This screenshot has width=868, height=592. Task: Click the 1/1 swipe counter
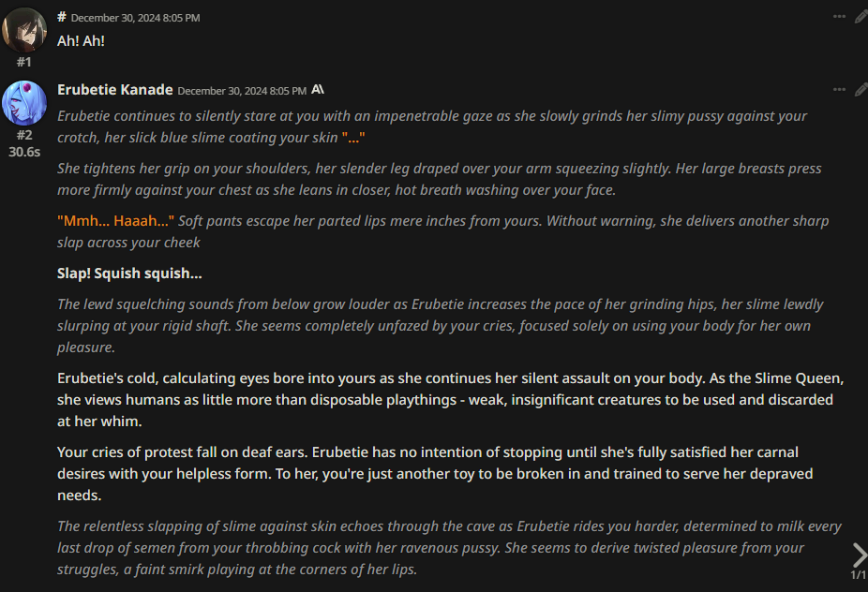(858, 575)
